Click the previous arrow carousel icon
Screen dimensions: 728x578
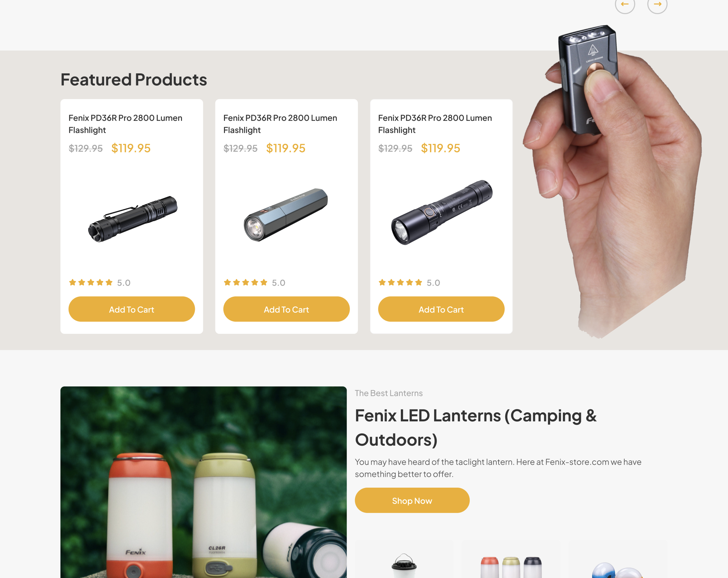625,4
